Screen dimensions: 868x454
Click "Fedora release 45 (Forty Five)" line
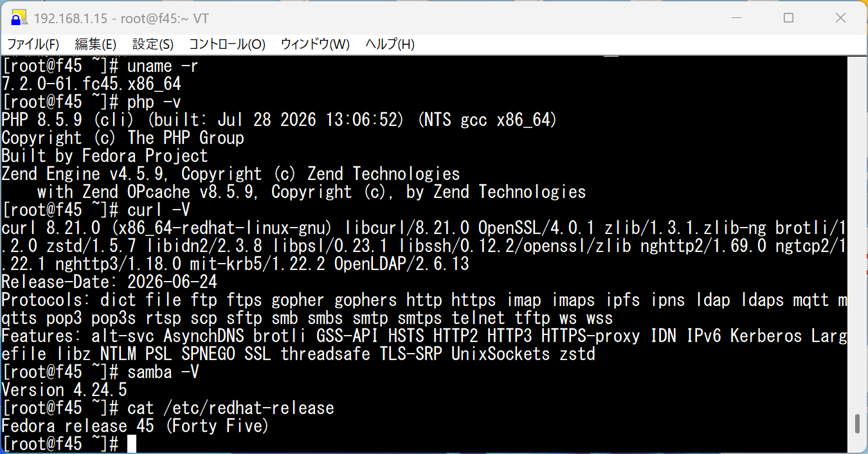pos(135,426)
